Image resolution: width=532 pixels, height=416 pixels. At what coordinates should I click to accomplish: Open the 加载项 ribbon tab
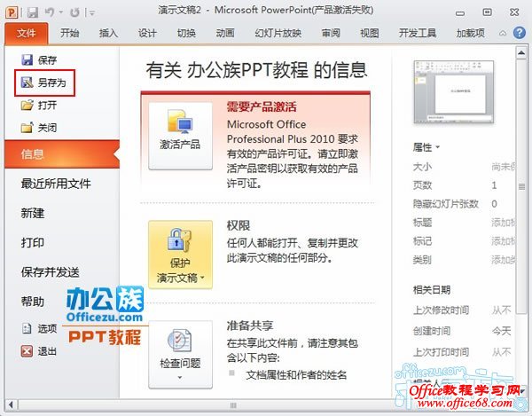470,33
